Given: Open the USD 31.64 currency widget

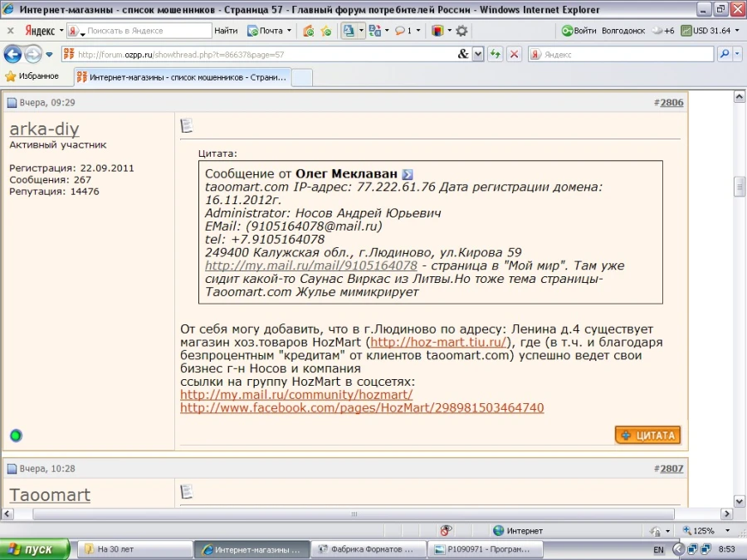Looking at the screenshot, I should pyautogui.click(x=706, y=31).
